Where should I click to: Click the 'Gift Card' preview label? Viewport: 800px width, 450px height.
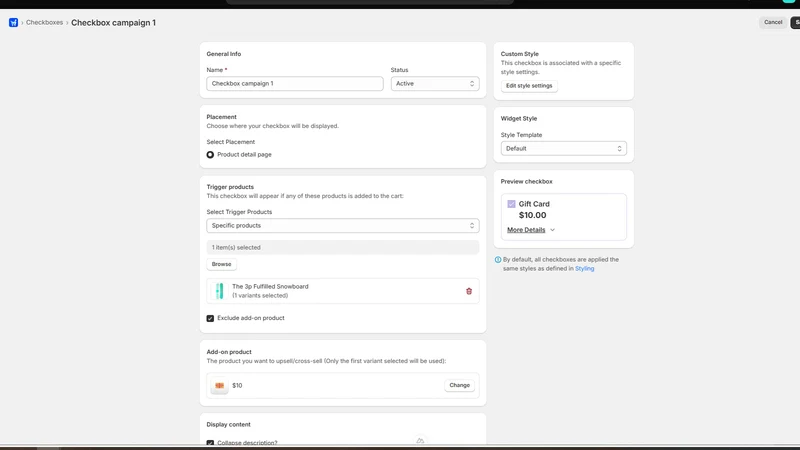534,204
